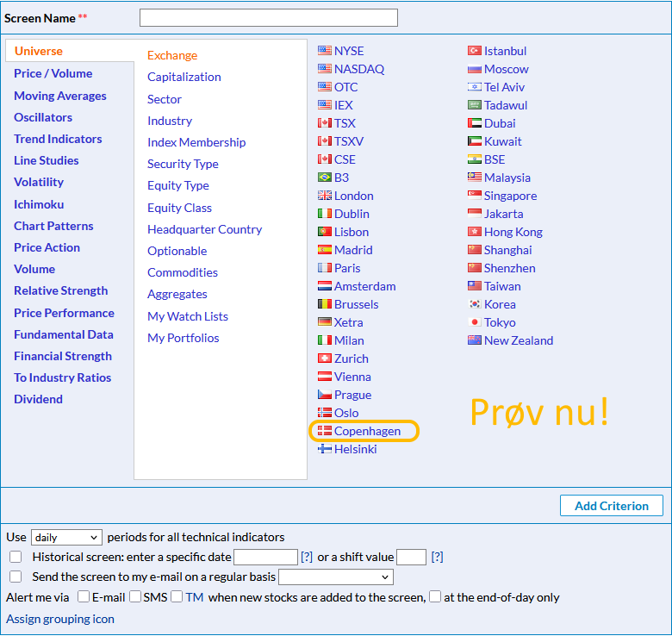Open the e-mail frequency dropdown

(x=336, y=577)
